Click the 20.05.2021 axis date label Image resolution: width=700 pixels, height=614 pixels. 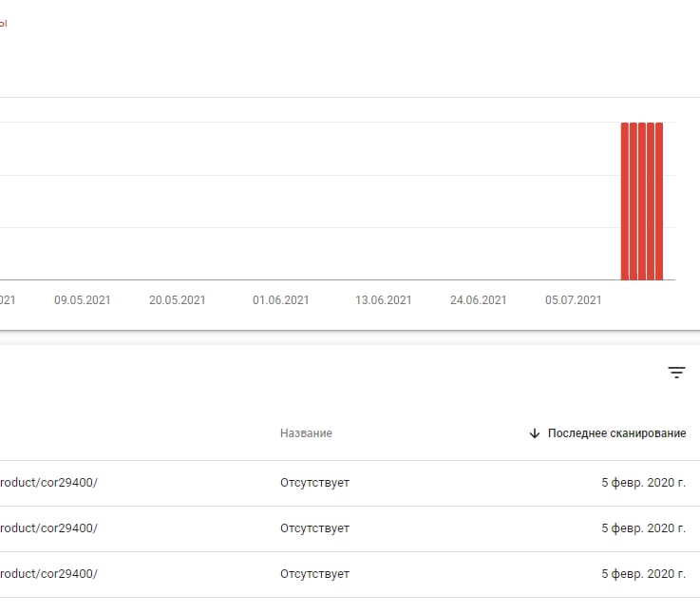click(x=178, y=299)
